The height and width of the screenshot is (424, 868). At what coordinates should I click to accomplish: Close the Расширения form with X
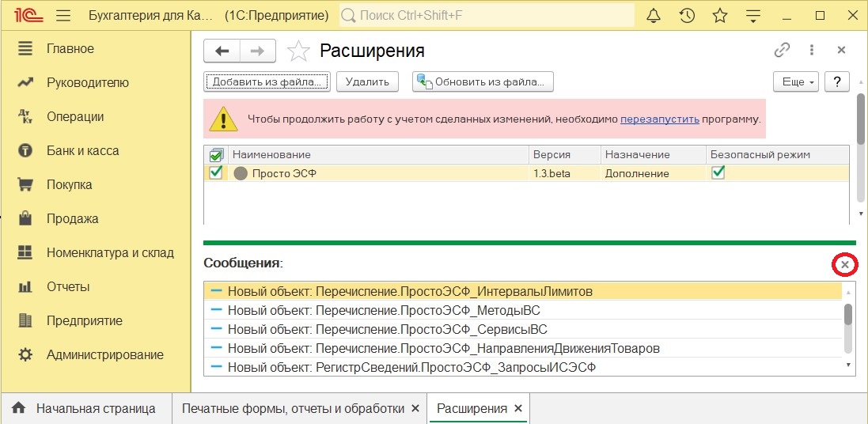(841, 51)
